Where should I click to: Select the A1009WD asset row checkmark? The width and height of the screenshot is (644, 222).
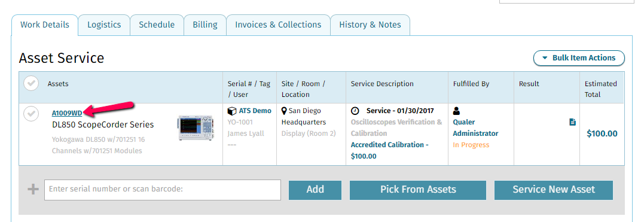click(31, 114)
